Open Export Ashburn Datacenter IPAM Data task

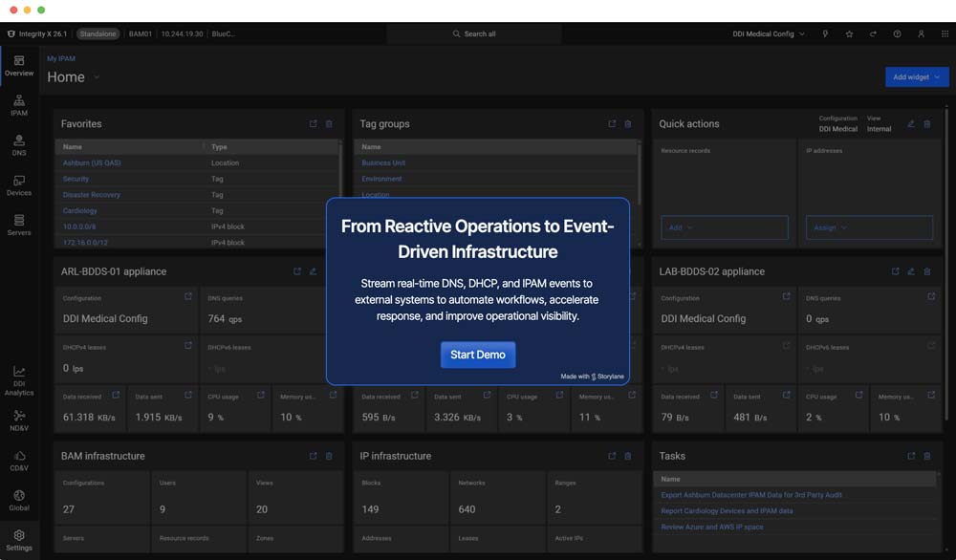click(x=751, y=495)
